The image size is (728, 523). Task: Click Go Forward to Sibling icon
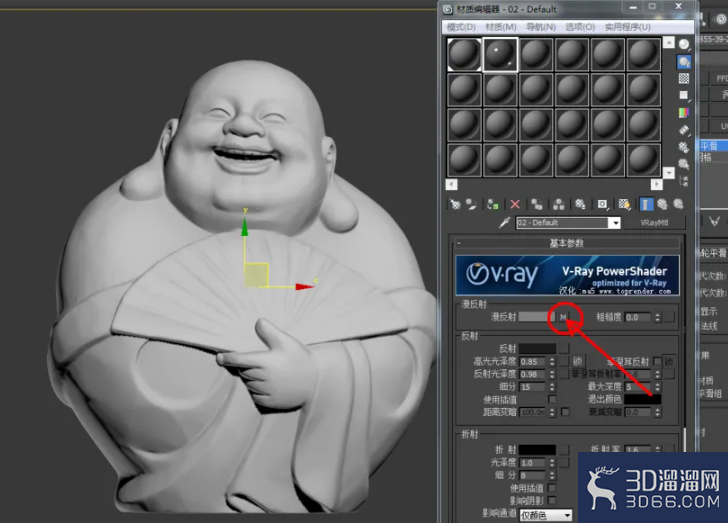click(678, 204)
